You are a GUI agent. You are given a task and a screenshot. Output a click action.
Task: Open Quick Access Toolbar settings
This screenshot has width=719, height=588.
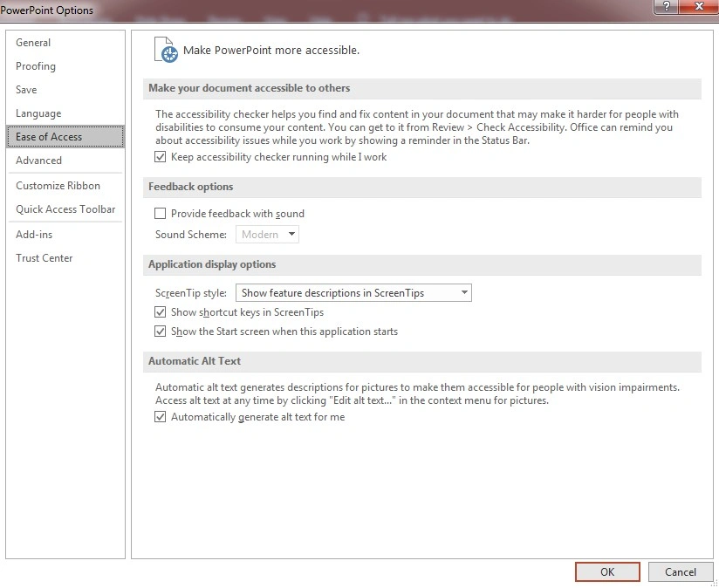tap(65, 209)
